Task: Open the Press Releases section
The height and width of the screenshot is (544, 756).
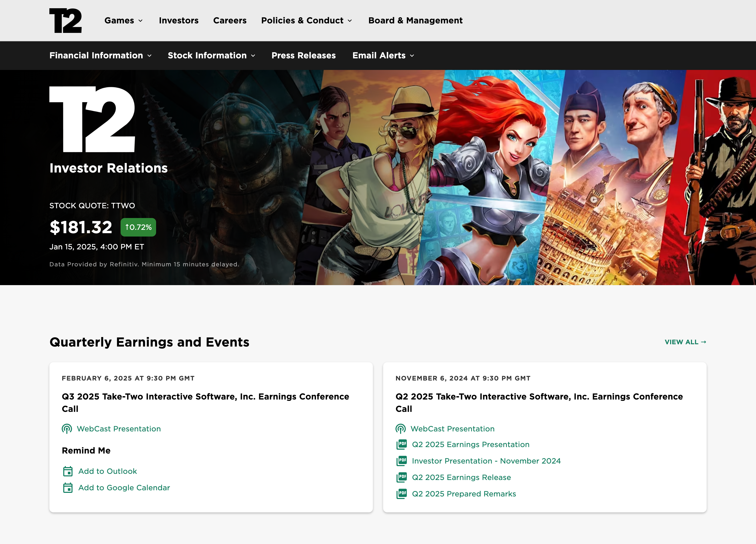Action: (303, 56)
